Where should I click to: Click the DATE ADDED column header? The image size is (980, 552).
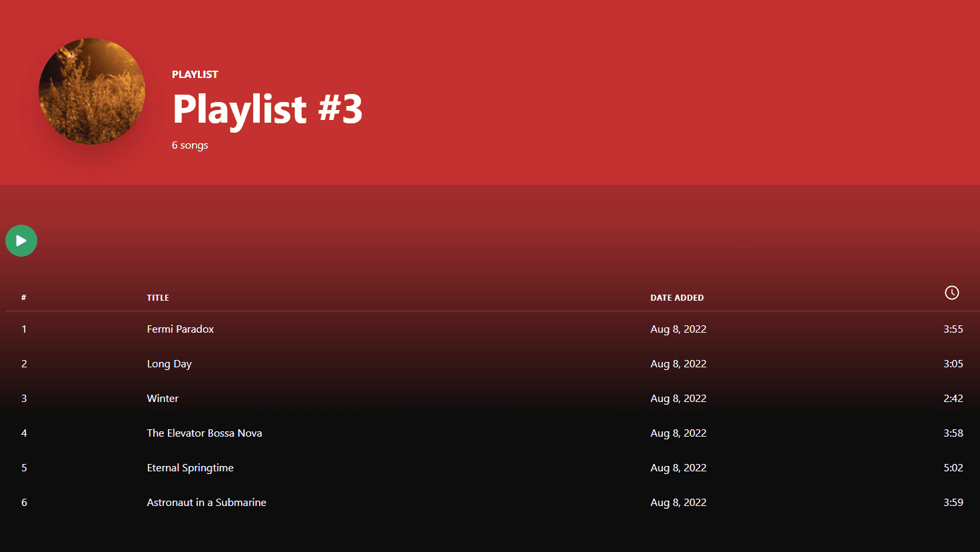(x=677, y=298)
